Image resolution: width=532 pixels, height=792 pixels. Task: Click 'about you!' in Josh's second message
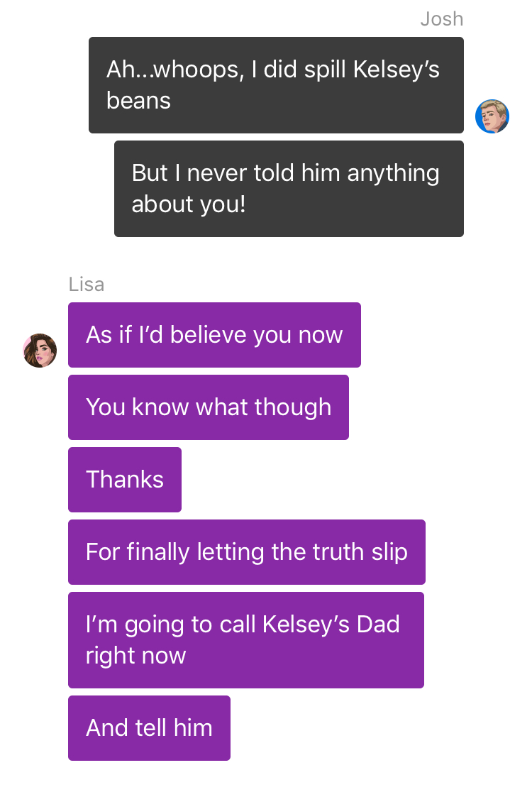tap(189, 204)
